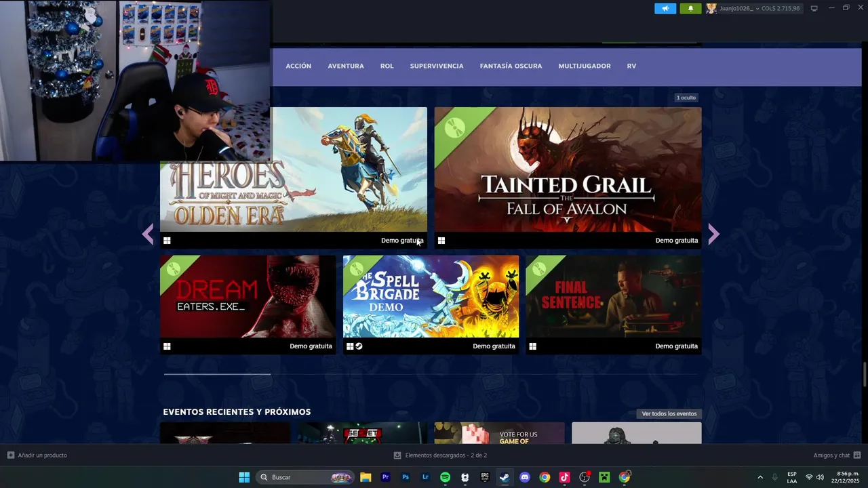
Task: Click the Steam taskbar icon
Action: pyautogui.click(x=505, y=477)
